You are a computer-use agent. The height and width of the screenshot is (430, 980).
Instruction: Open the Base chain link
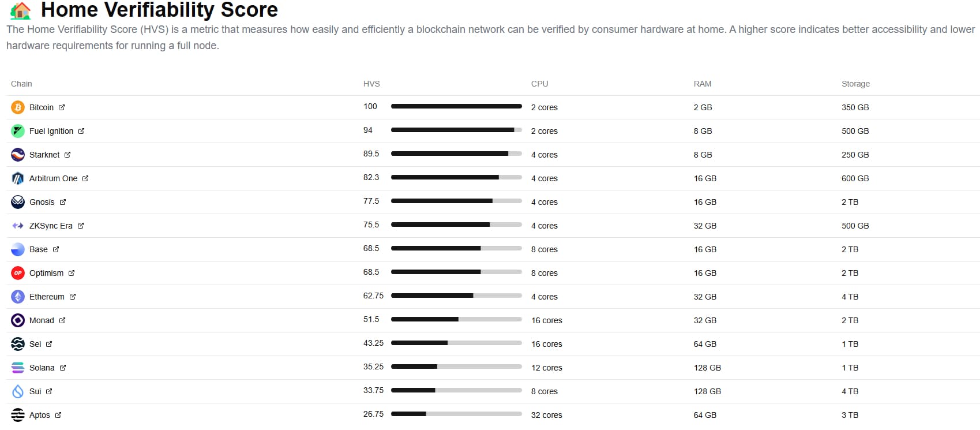click(39, 249)
